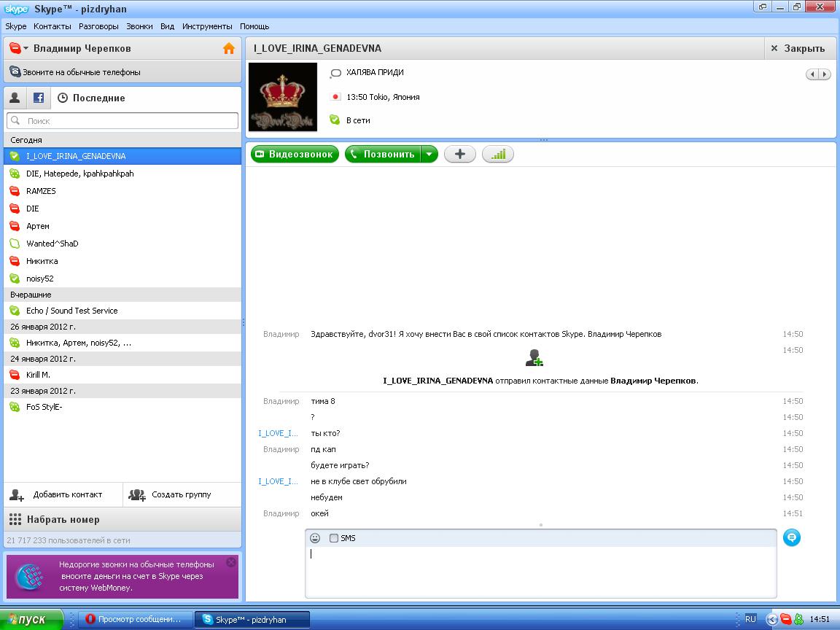
Task: Switch to Opera Просмотр сообщени... taskbar window
Action: tap(135, 619)
